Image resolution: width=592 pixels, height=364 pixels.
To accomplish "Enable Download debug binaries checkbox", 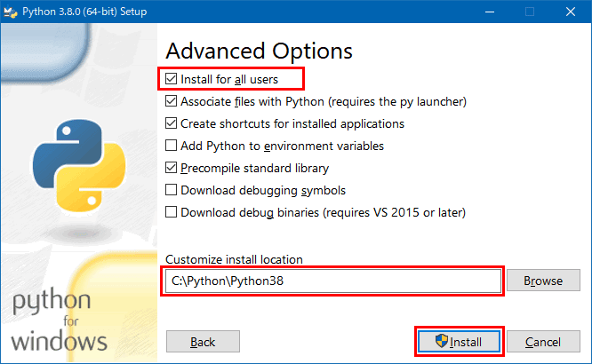I will pyautogui.click(x=171, y=212).
